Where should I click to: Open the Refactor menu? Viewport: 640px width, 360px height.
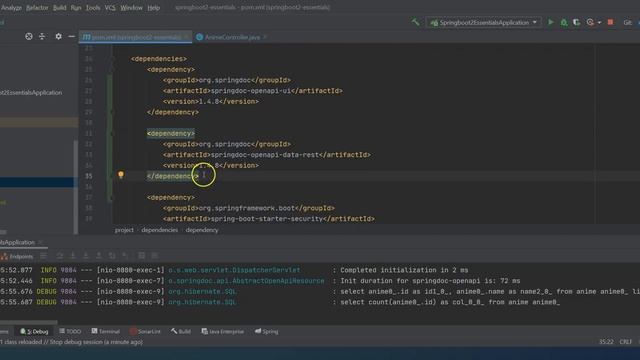tap(37, 7)
